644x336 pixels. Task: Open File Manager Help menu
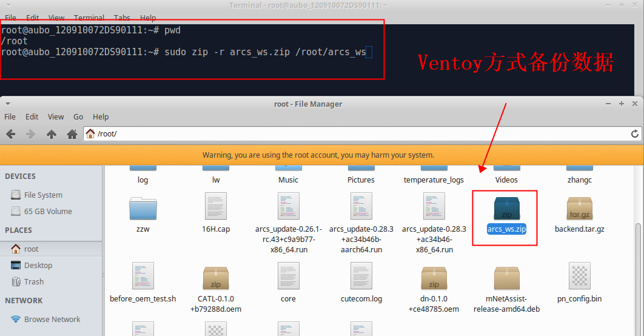[x=101, y=116]
